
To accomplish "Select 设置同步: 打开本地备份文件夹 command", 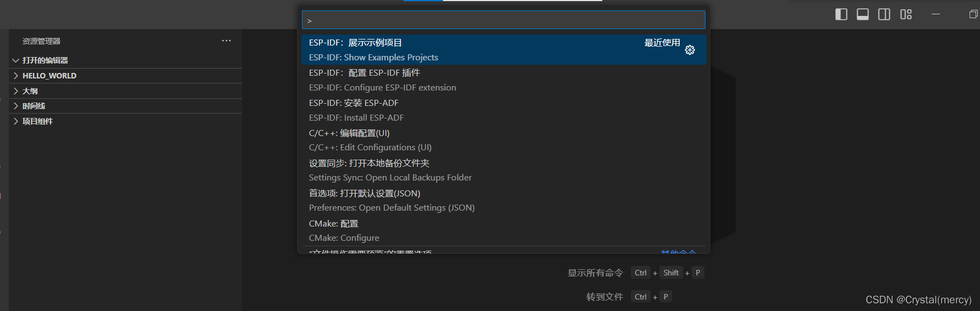I will tap(503, 171).
